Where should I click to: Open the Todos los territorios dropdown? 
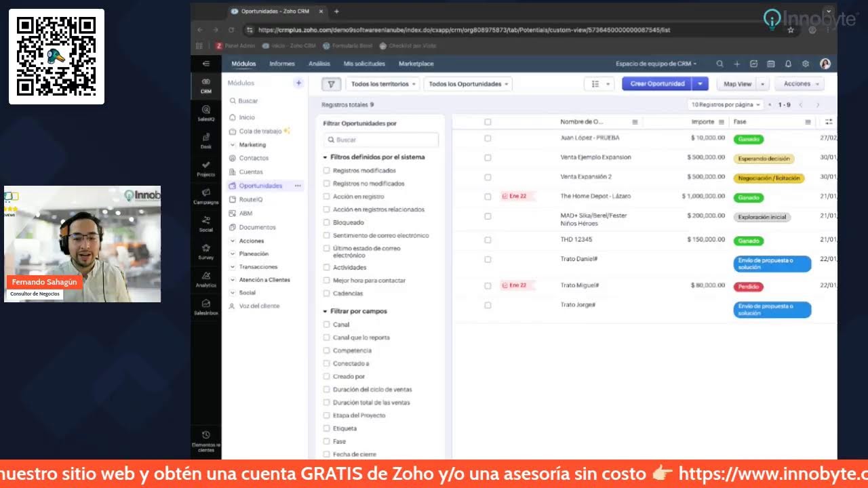click(x=383, y=84)
